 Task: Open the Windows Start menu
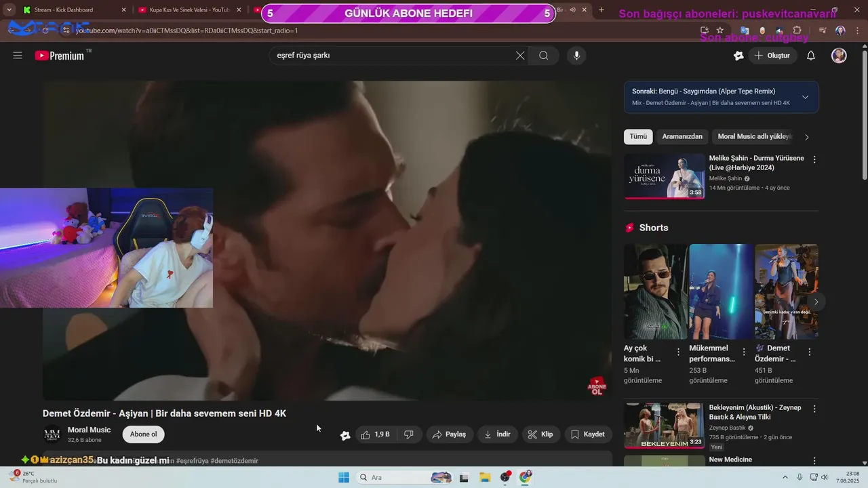pyautogui.click(x=344, y=477)
